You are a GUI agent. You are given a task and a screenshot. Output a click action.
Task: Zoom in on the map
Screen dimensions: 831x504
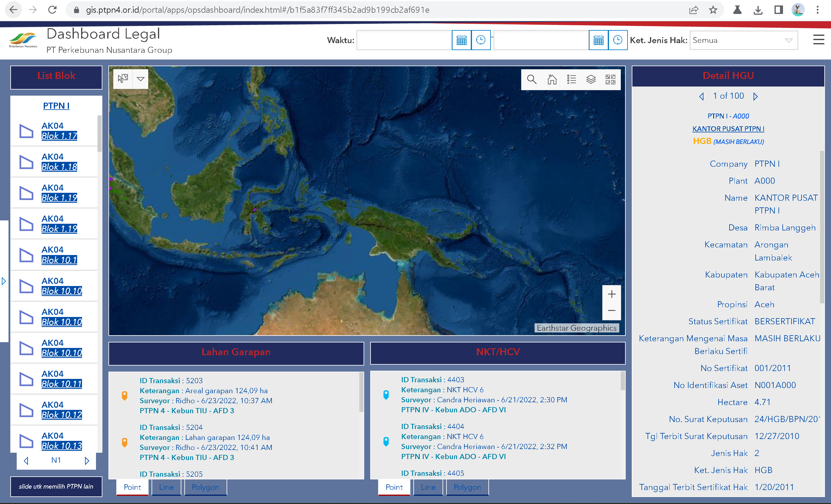coord(611,294)
